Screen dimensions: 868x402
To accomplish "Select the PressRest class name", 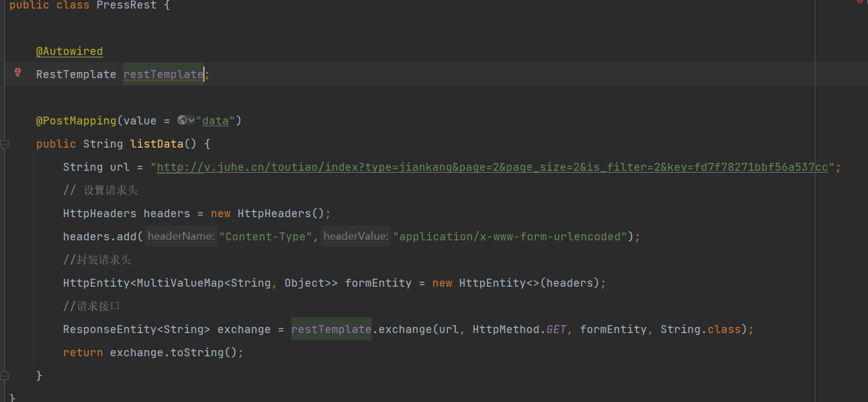I will point(126,5).
